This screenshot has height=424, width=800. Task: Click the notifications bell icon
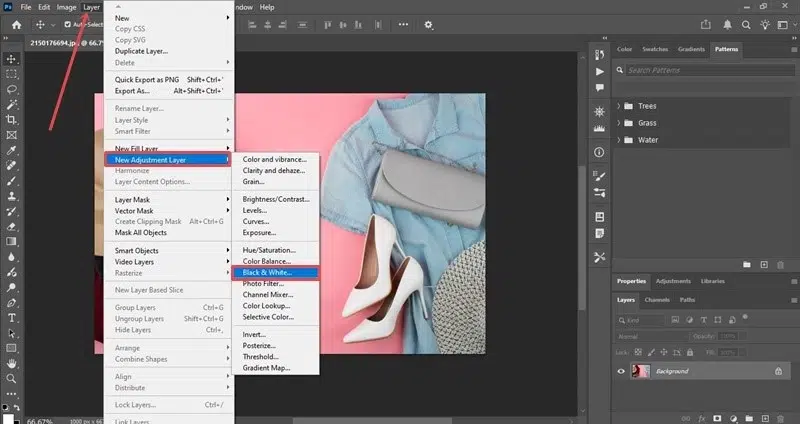pos(727,24)
